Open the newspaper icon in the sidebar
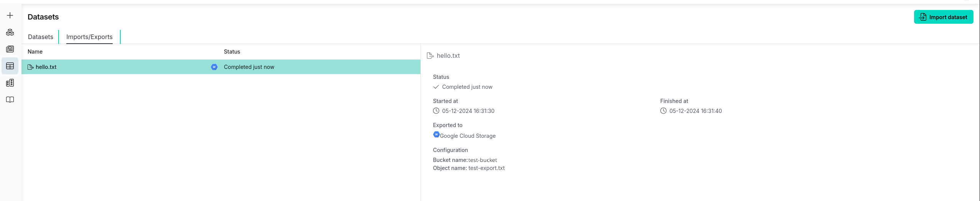 pyautogui.click(x=10, y=49)
